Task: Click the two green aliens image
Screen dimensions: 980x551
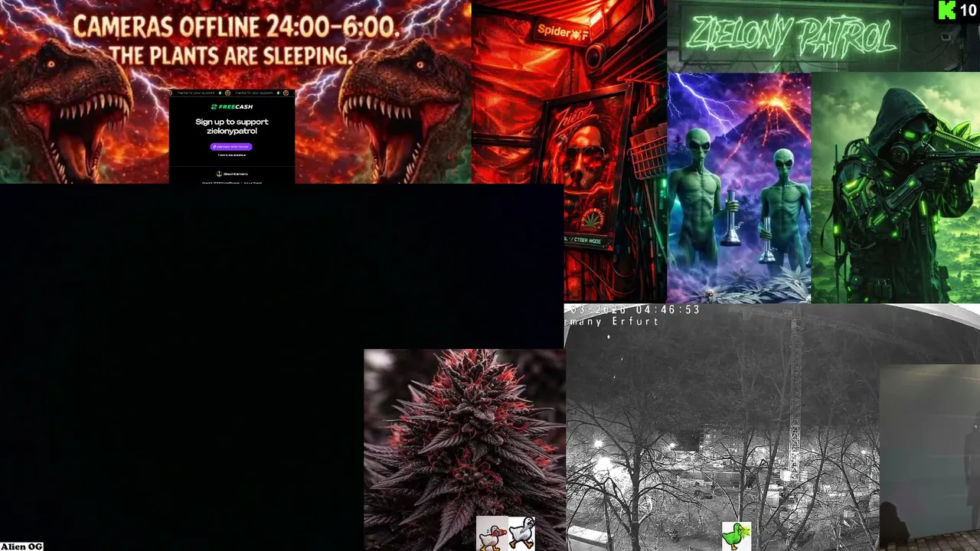Action: [x=739, y=188]
